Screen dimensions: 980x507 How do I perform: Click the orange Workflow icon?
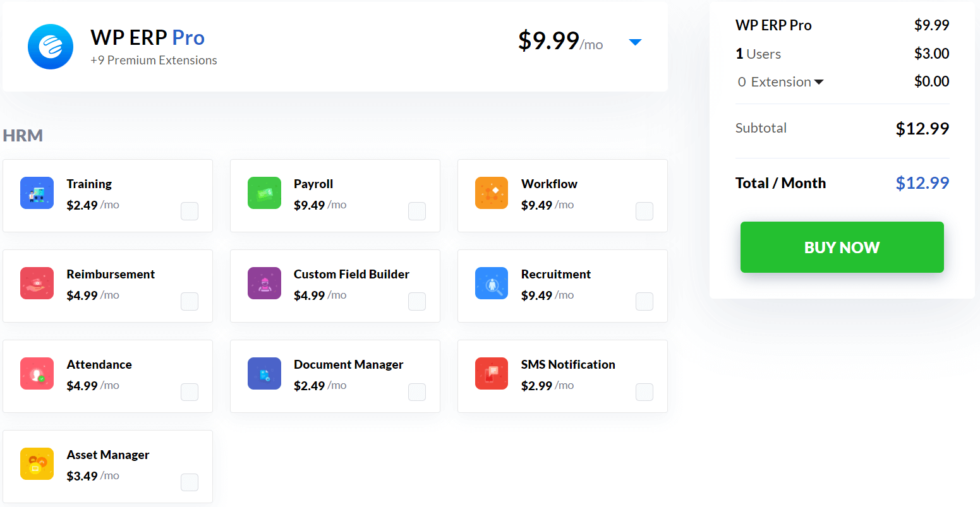492,193
